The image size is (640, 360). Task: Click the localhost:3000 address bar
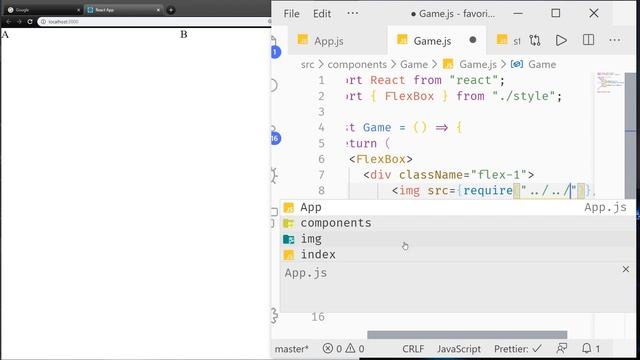(x=155, y=22)
